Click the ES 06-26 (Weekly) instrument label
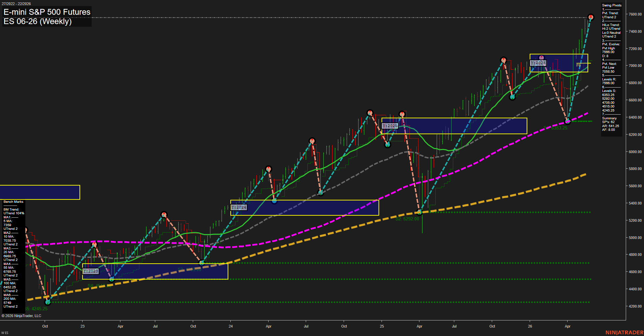The height and width of the screenshot is (336, 644). [x=38, y=21]
